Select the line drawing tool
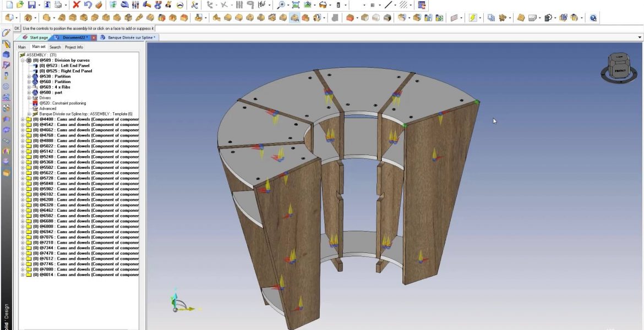Image resolution: width=644 pixels, height=330 pixels. pyautogui.click(x=389, y=5)
